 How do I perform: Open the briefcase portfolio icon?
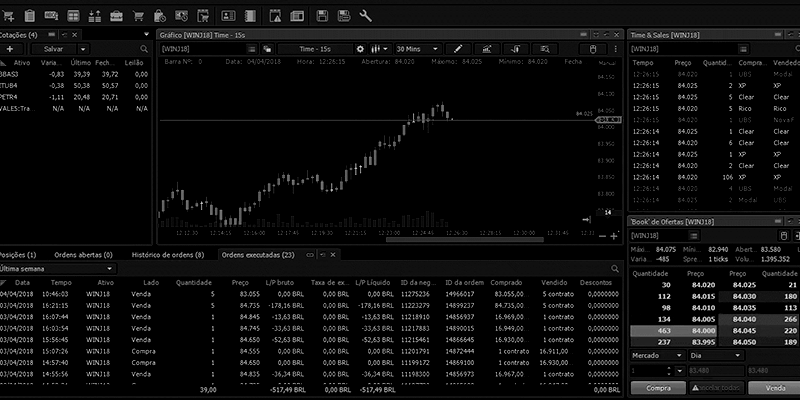(116, 15)
